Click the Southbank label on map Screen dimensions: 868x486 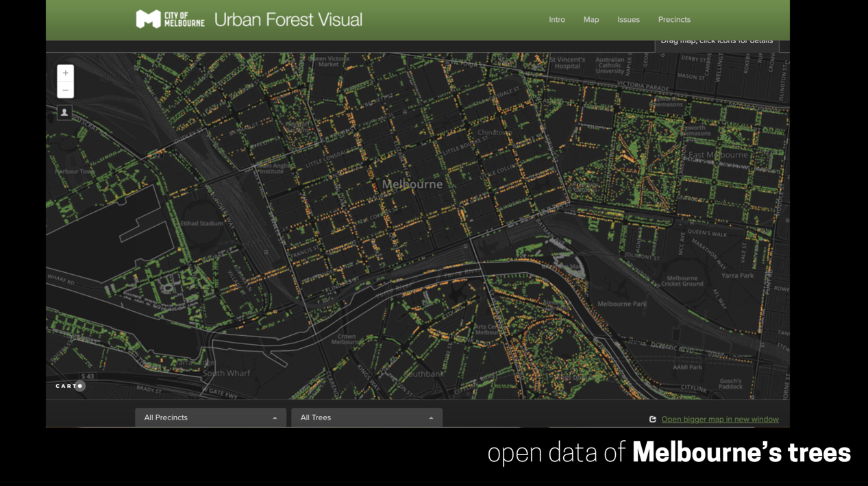tap(425, 374)
